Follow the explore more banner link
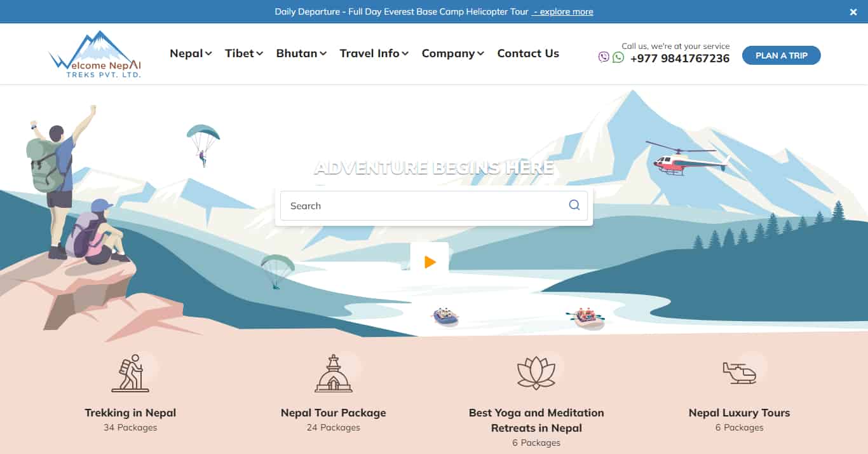Screen dimensions: 868x454 (x=563, y=11)
